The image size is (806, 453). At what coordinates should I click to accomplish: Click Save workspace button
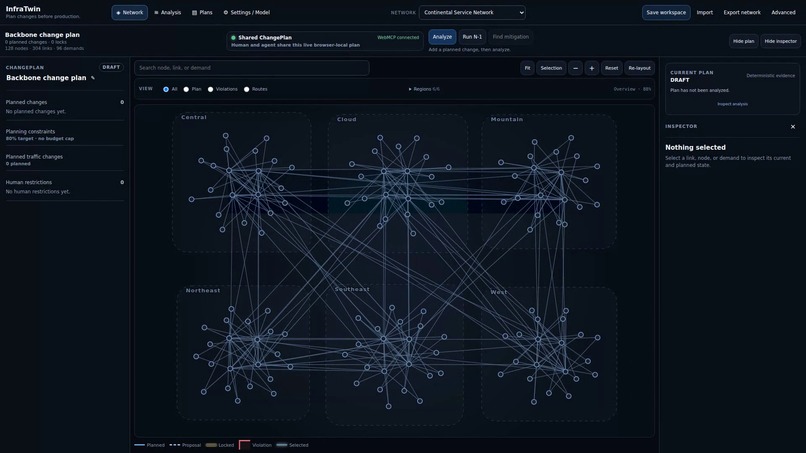[x=666, y=12]
